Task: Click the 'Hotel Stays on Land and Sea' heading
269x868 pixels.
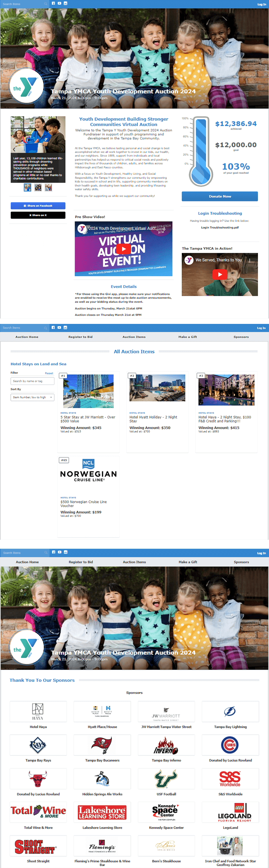Action: coord(38,364)
